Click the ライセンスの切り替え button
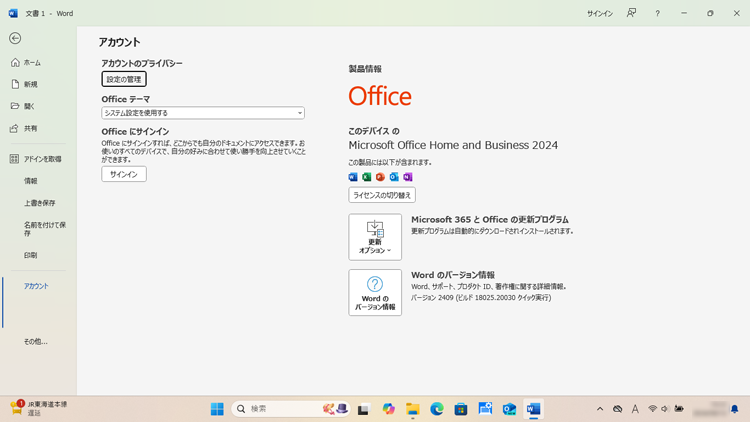 click(382, 195)
